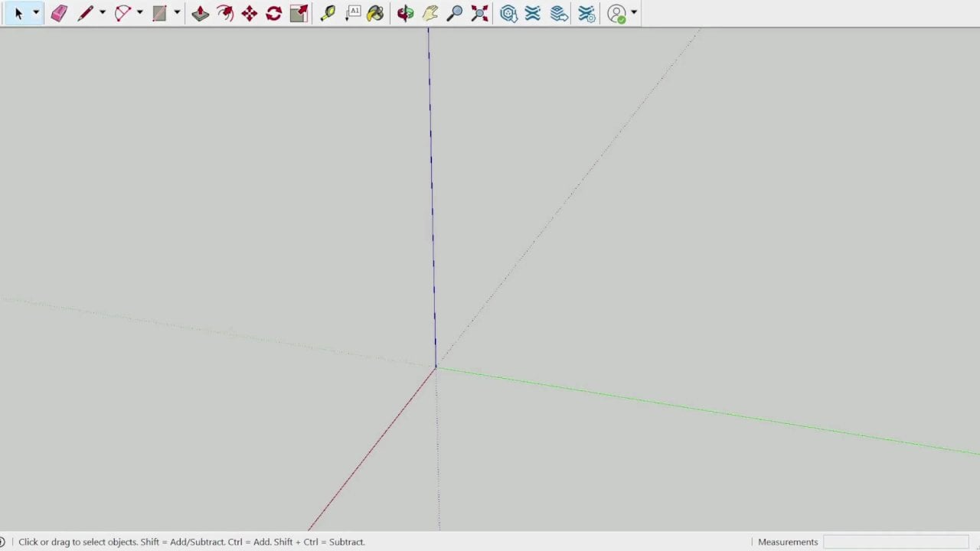Click the Measurements input box

pos(896,542)
